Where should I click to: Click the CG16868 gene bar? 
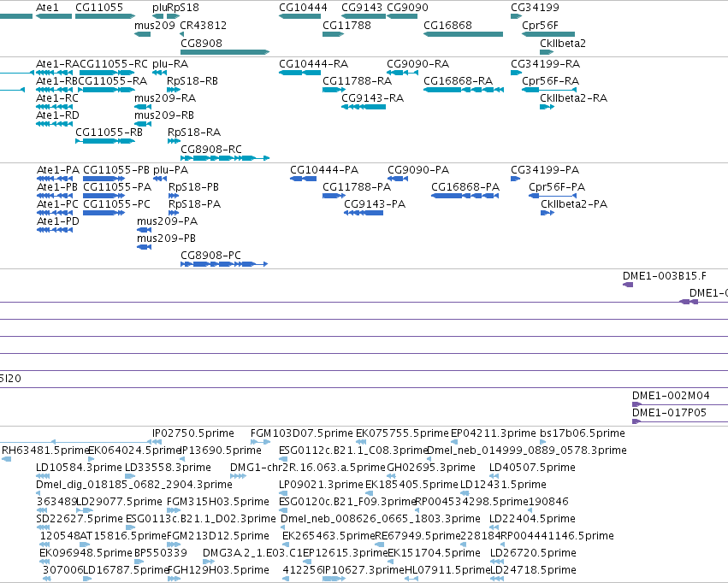(464, 34)
